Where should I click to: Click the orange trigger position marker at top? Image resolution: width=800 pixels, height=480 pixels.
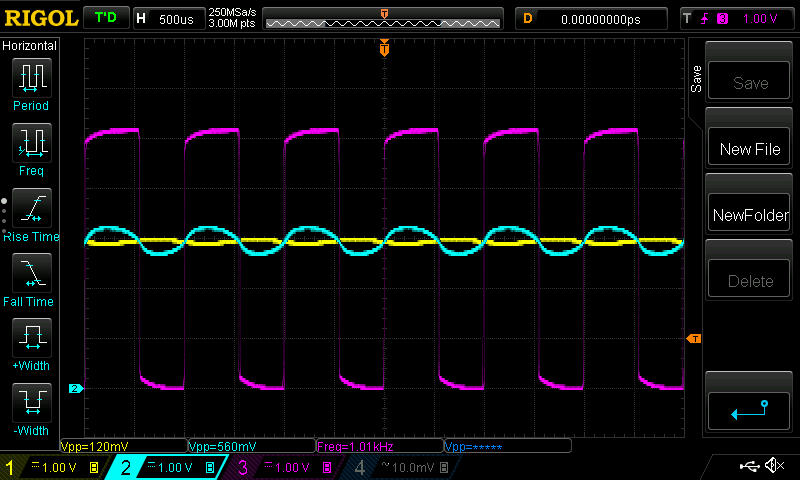point(384,48)
